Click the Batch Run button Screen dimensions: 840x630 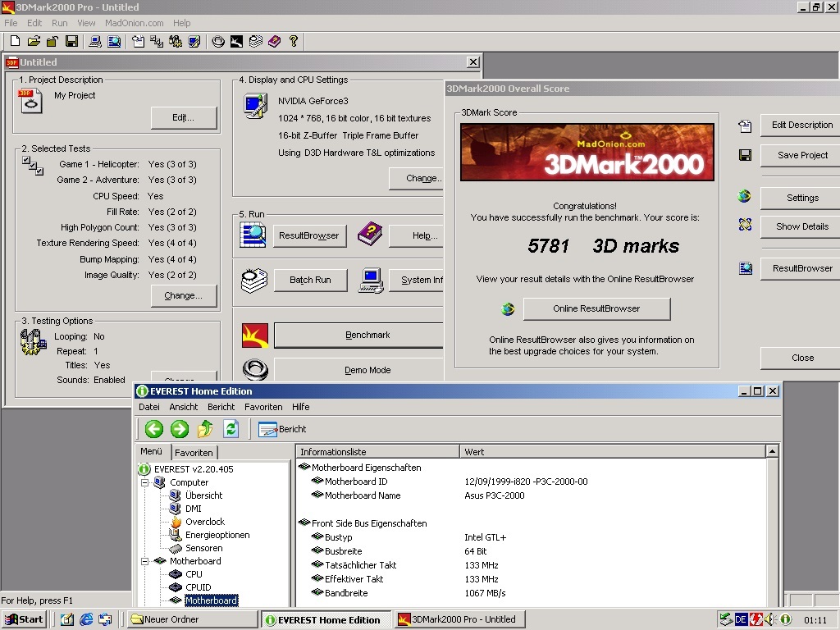click(x=310, y=281)
